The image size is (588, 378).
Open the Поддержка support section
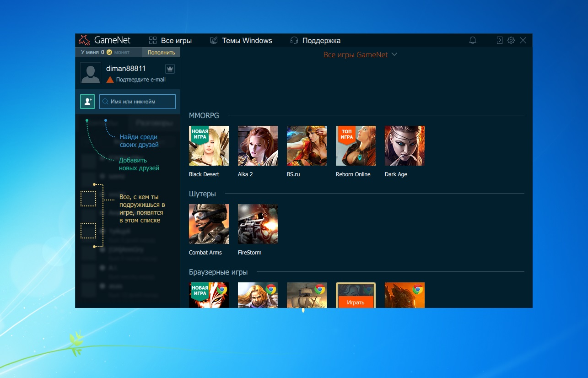[x=315, y=40]
